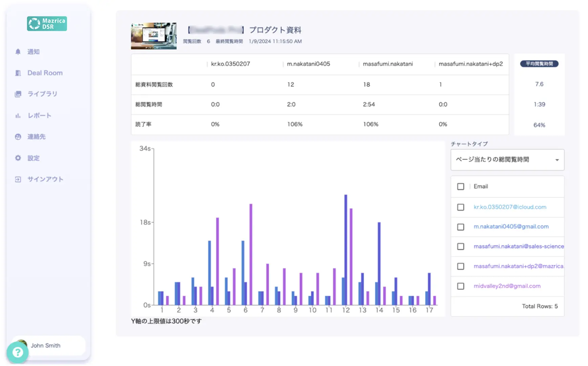Click the dropdown arrow for chart type
This screenshot has height=366, width=588.
tap(557, 160)
